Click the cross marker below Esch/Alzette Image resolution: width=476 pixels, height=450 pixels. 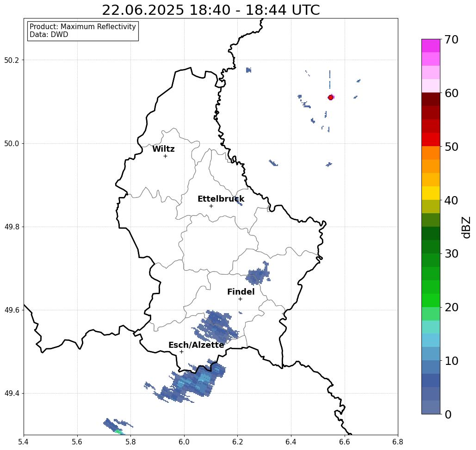click(181, 351)
